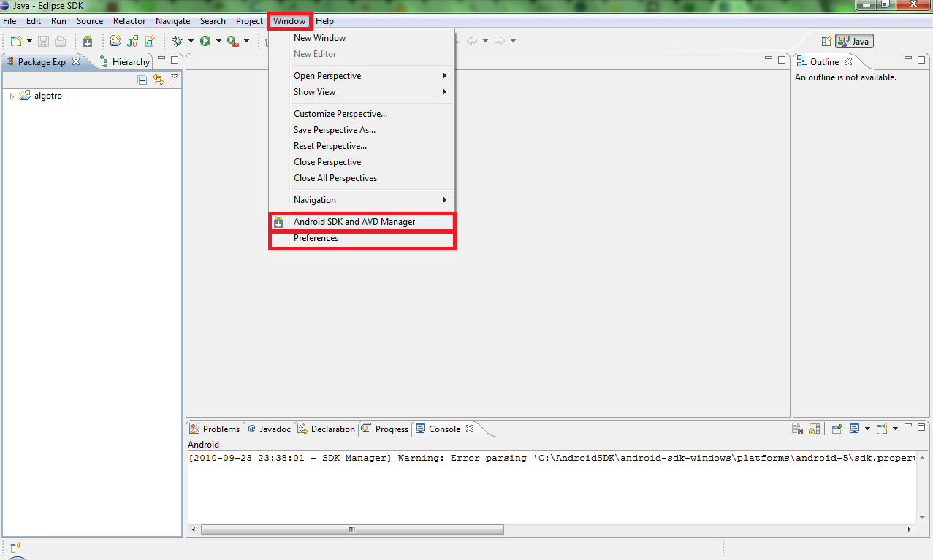Select the algotro project
The image size is (933, 560).
click(41, 96)
